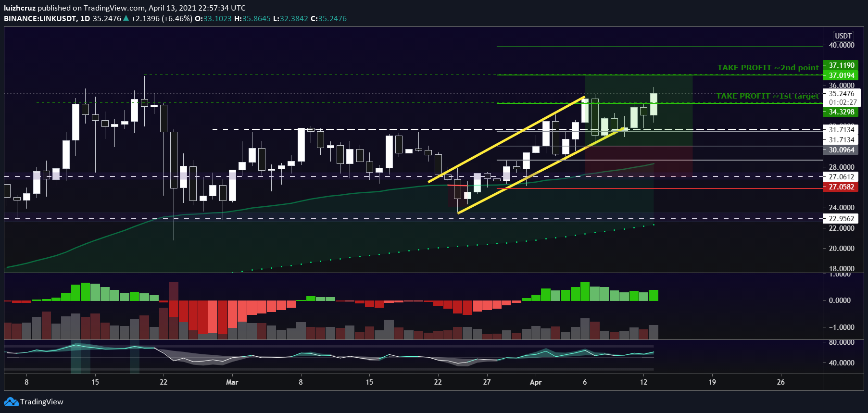The width and height of the screenshot is (868, 413).
Task: Click the 27.0612 price level label
Action: [x=841, y=177]
